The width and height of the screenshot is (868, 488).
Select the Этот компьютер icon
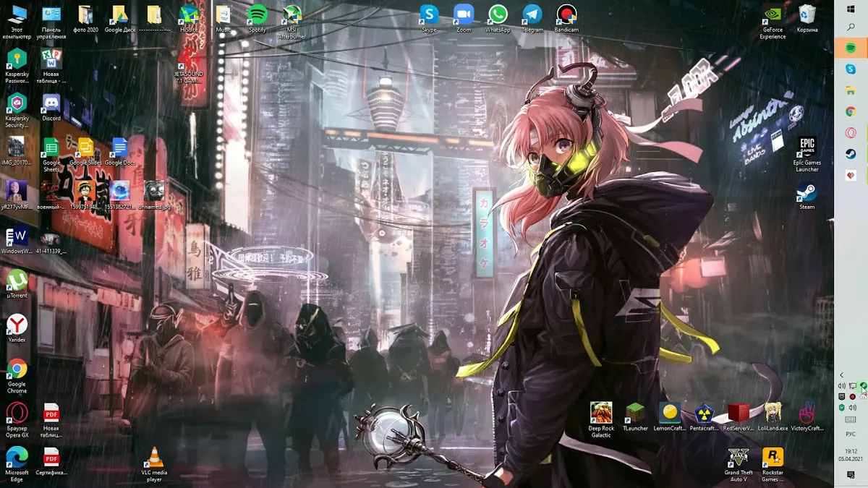(17, 22)
